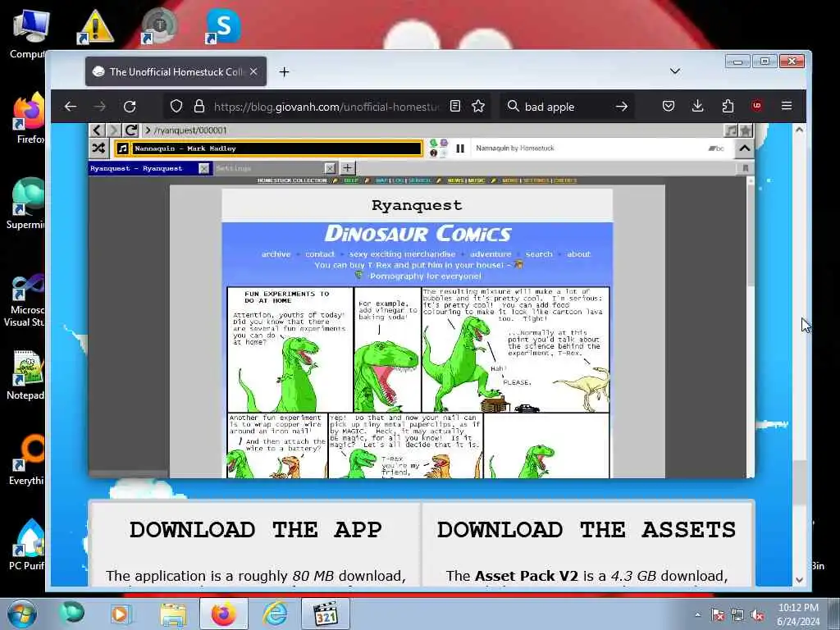Open the HELP nav link

coord(351,180)
